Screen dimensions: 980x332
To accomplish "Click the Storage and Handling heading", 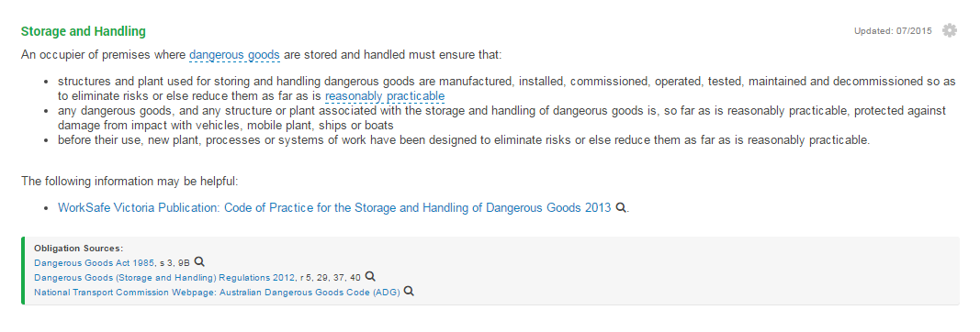I will click(84, 31).
